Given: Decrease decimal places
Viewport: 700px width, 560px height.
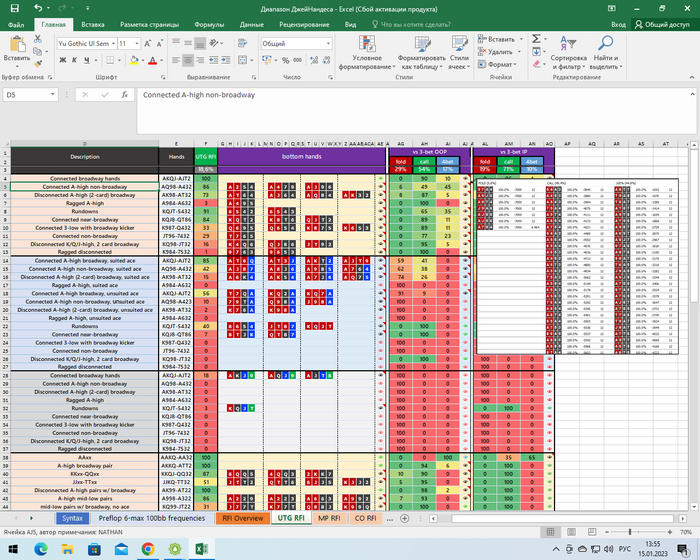Looking at the screenshot, I should [326, 60].
